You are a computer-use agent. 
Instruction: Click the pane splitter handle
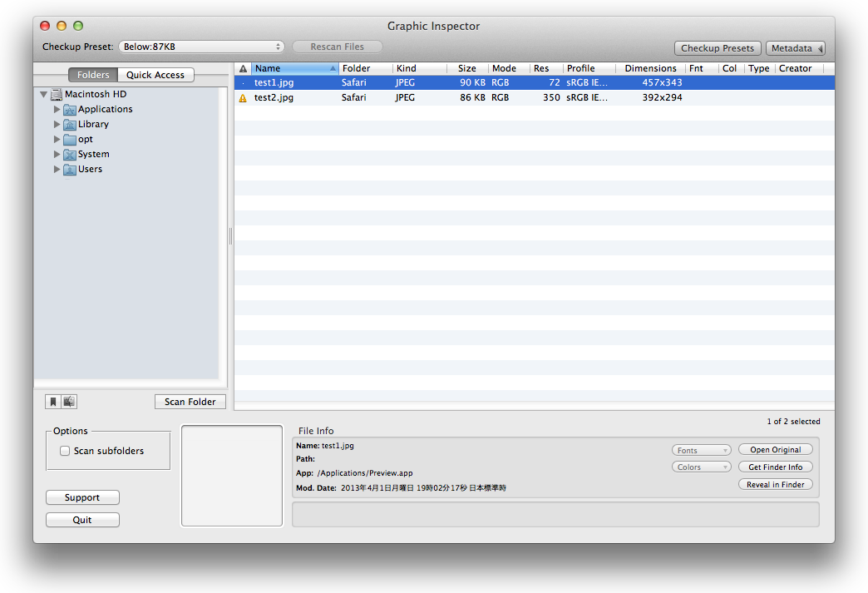point(230,236)
